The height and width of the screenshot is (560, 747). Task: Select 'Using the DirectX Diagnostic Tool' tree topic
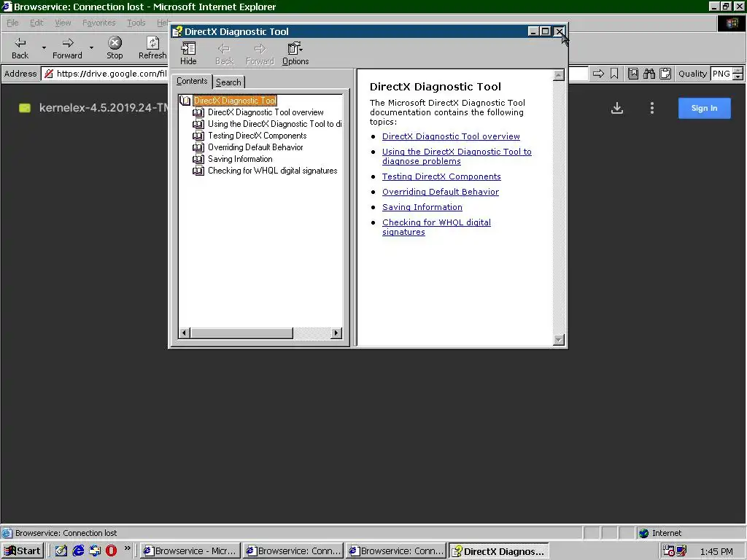(274, 124)
